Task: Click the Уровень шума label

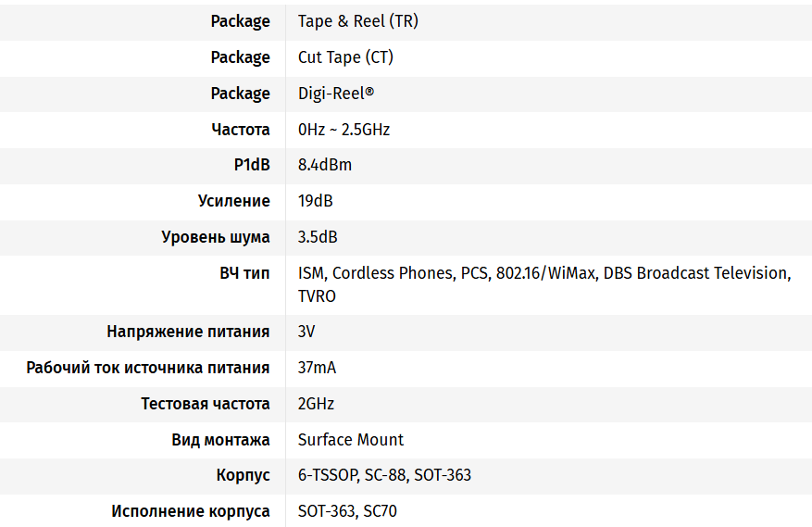Action: click(x=216, y=237)
